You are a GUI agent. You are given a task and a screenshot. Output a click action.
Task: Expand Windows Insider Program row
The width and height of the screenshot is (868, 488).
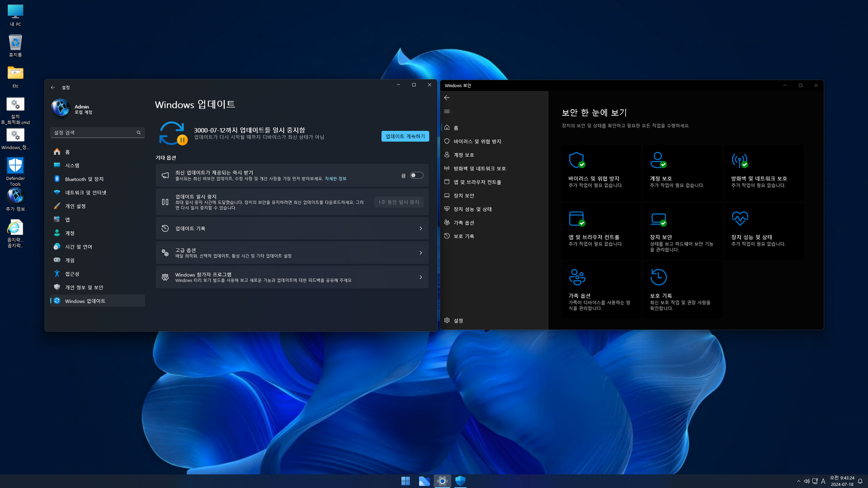[292, 277]
